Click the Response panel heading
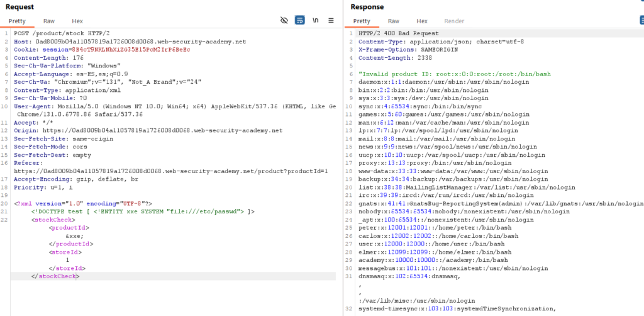Image resolution: width=644 pixels, height=316 pixels. (367, 6)
